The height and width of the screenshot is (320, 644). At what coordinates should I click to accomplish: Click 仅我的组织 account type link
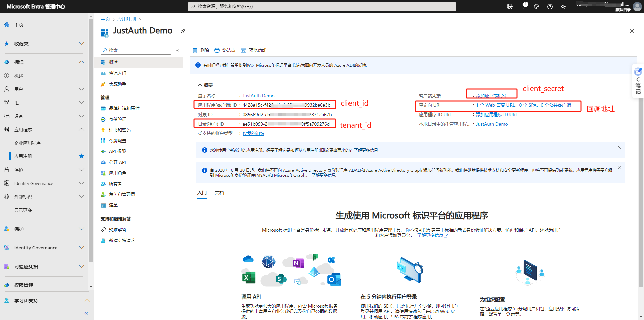tap(253, 134)
